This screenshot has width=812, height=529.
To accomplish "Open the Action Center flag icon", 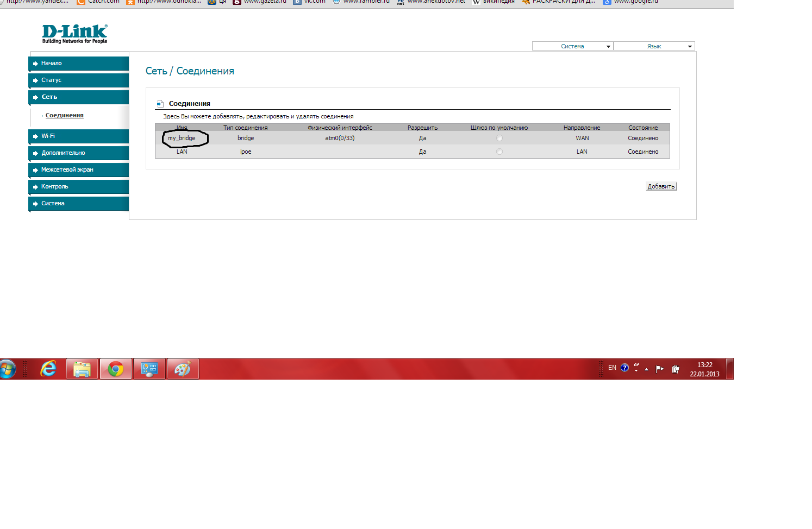I will (x=660, y=369).
